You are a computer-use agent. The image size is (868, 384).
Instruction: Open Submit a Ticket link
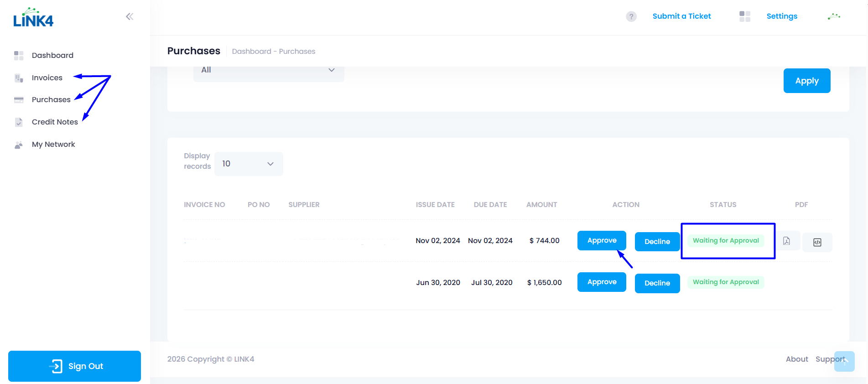(x=681, y=16)
